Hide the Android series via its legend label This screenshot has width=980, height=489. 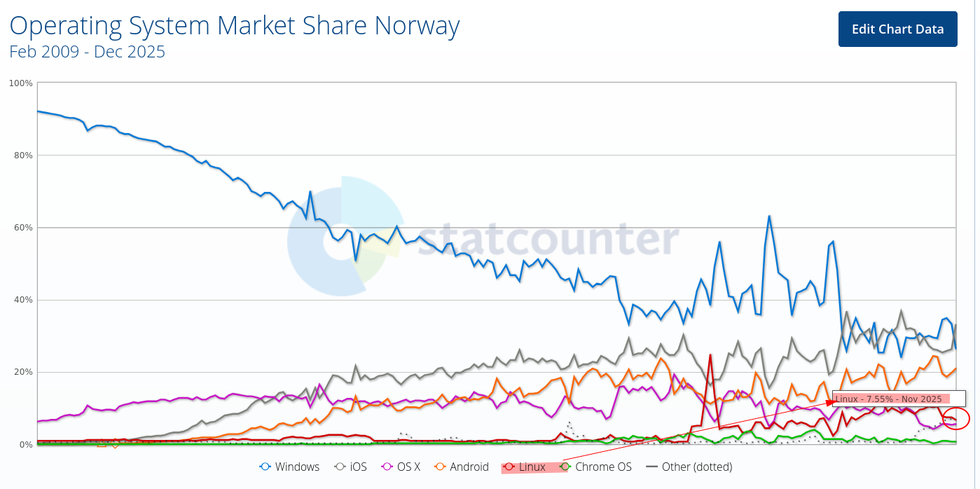click(x=470, y=467)
